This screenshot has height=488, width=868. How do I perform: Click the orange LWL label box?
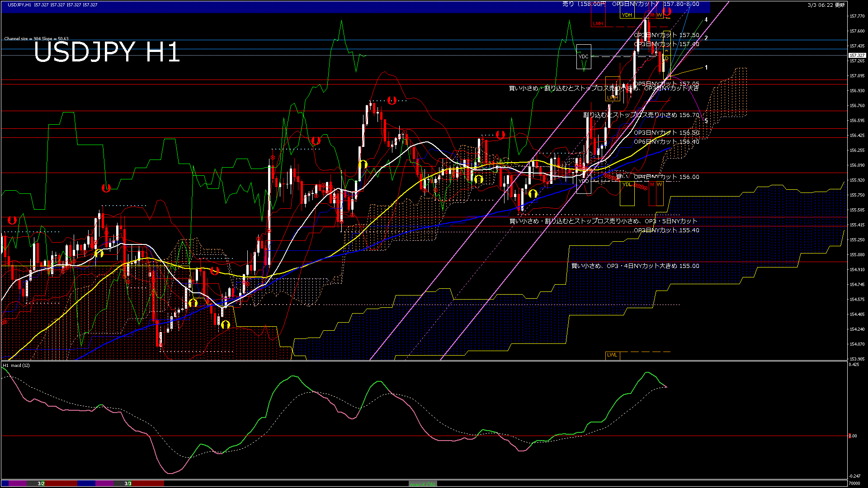click(x=612, y=355)
